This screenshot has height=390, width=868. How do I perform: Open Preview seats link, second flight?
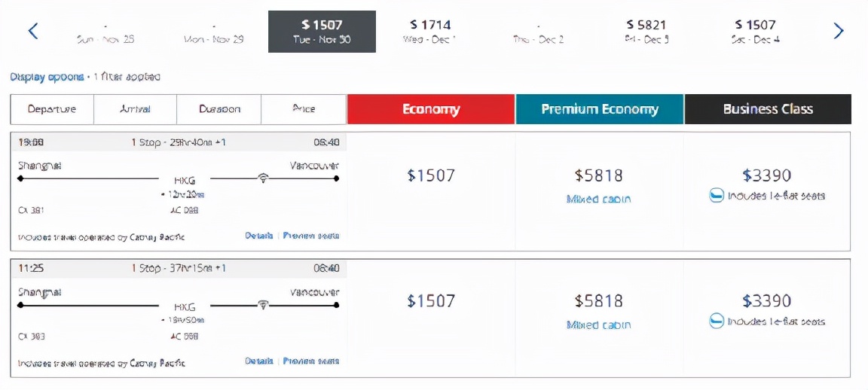311,361
